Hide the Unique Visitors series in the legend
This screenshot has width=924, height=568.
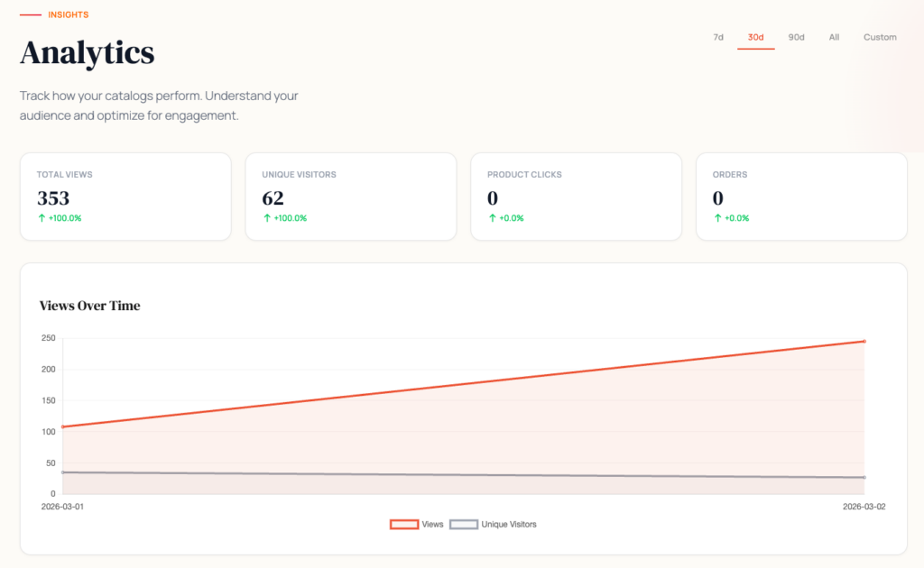click(464, 524)
